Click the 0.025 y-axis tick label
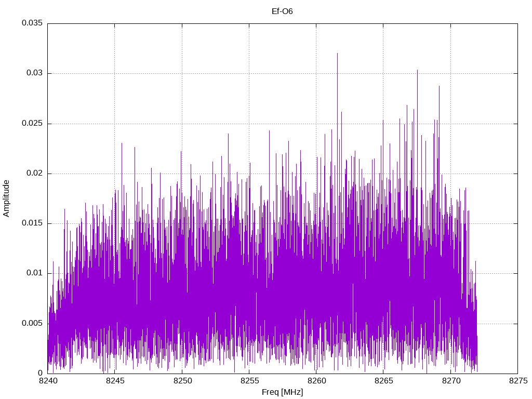 coord(32,123)
